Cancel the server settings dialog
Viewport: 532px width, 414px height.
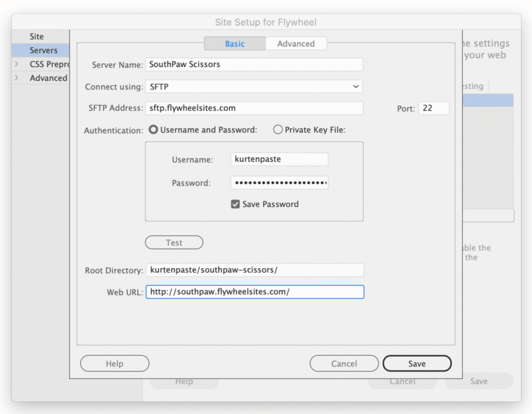click(x=344, y=363)
